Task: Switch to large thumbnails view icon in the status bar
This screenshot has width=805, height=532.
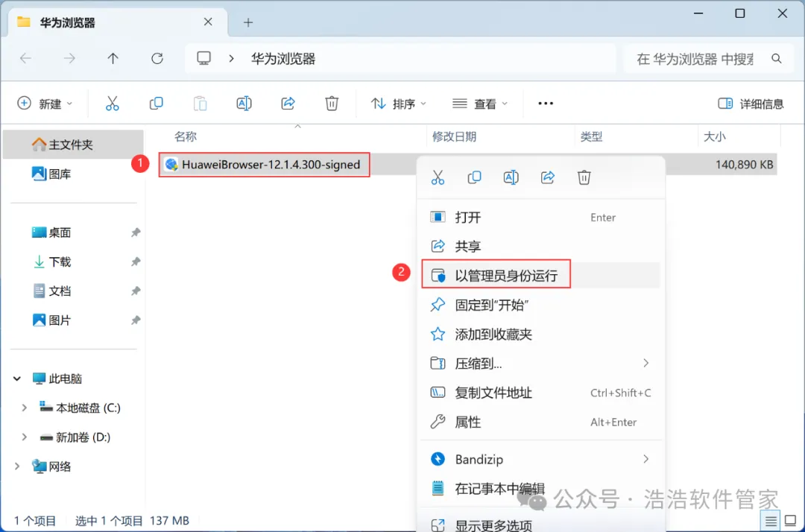Action: (x=791, y=522)
